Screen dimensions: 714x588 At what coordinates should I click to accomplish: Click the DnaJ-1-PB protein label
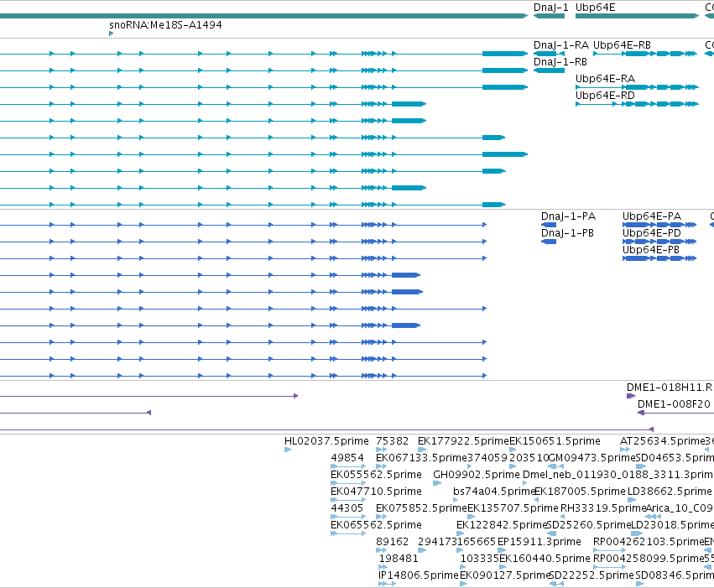(567, 233)
